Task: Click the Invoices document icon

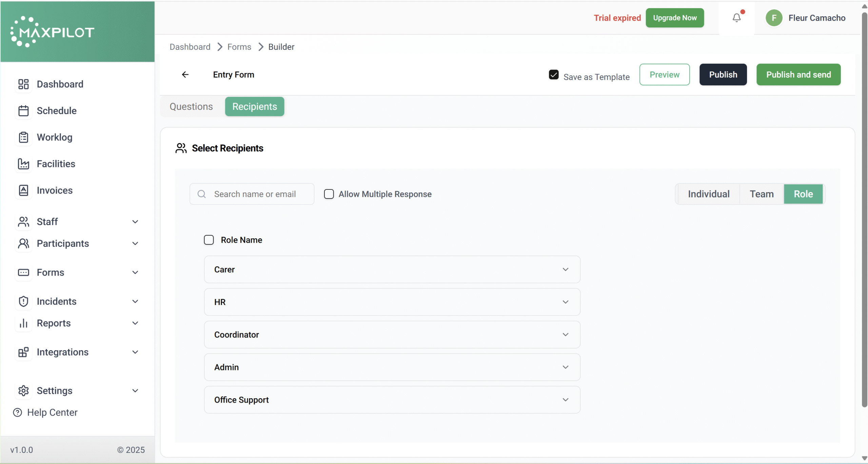Action: coord(23,190)
